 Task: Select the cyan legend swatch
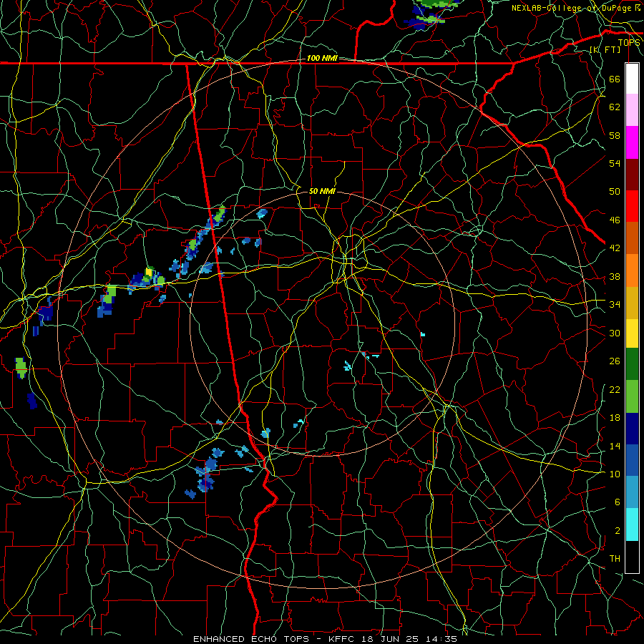pyautogui.click(x=632, y=525)
